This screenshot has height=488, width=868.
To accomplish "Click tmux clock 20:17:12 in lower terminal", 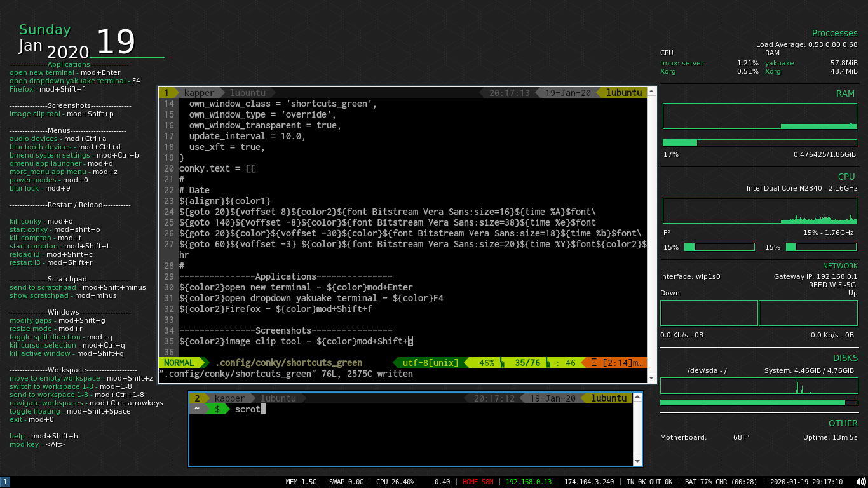I will point(494,398).
